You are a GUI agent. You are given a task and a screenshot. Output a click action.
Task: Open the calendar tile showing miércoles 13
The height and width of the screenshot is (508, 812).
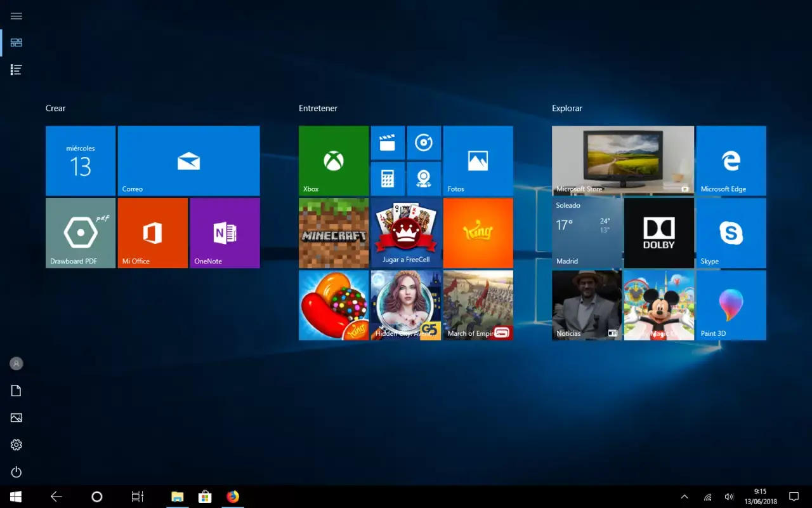[x=81, y=161]
